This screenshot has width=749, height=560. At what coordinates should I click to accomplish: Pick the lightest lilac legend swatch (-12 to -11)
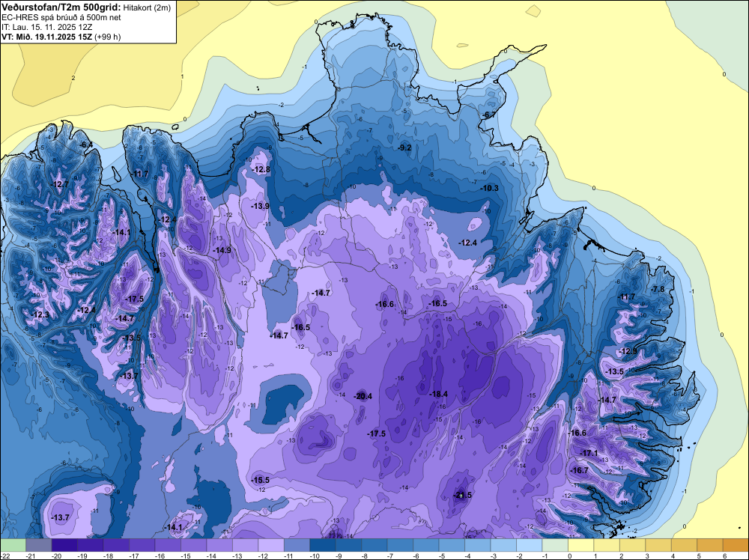point(271,545)
